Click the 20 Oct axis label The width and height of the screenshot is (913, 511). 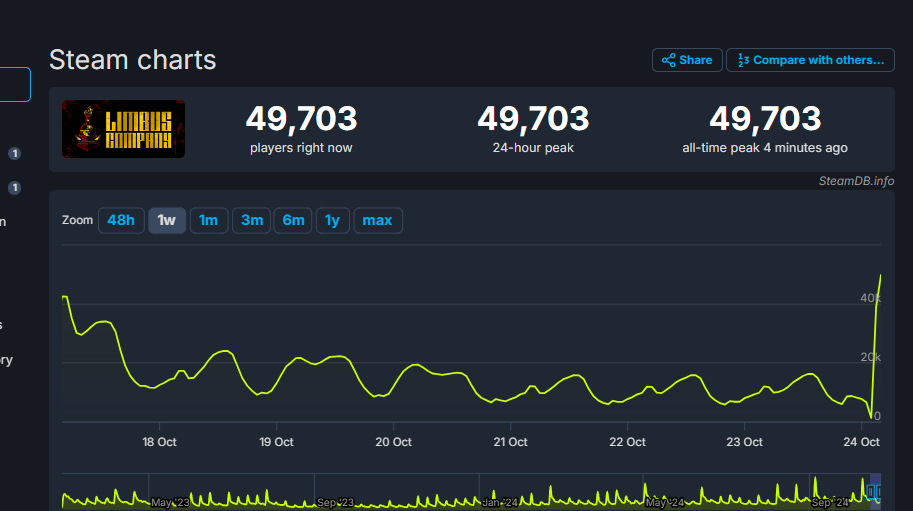tap(394, 442)
